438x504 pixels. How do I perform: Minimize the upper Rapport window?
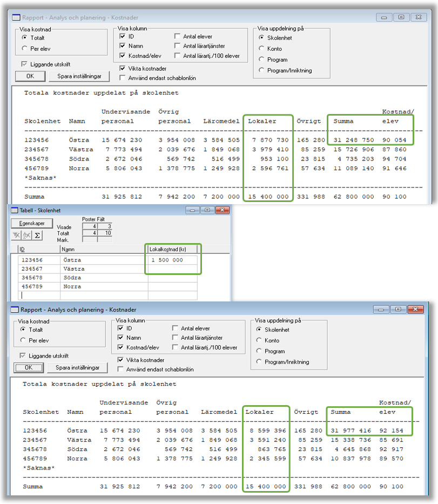(x=384, y=17)
